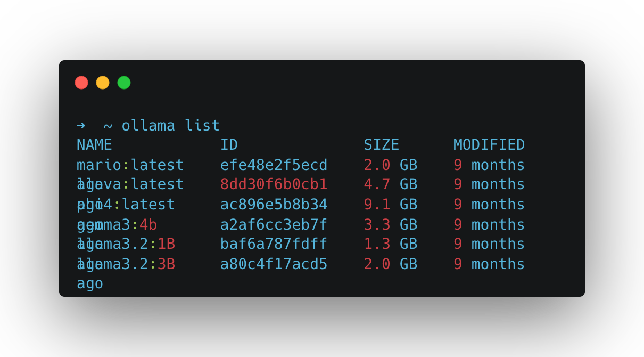The height and width of the screenshot is (357, 644).
Task: Click the yellow minimize window button
Action: 103,83
